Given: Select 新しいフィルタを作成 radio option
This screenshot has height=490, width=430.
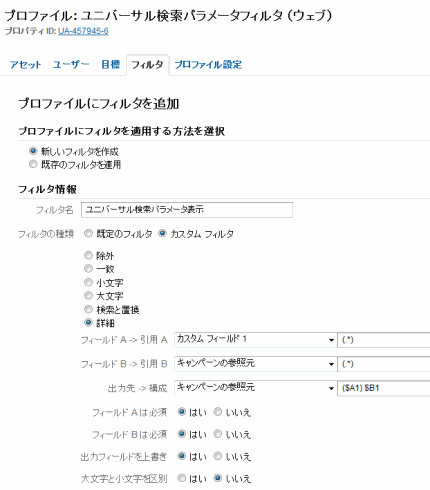Looking at the screenshot, I should pyautogui.click(x=33, y=151).
